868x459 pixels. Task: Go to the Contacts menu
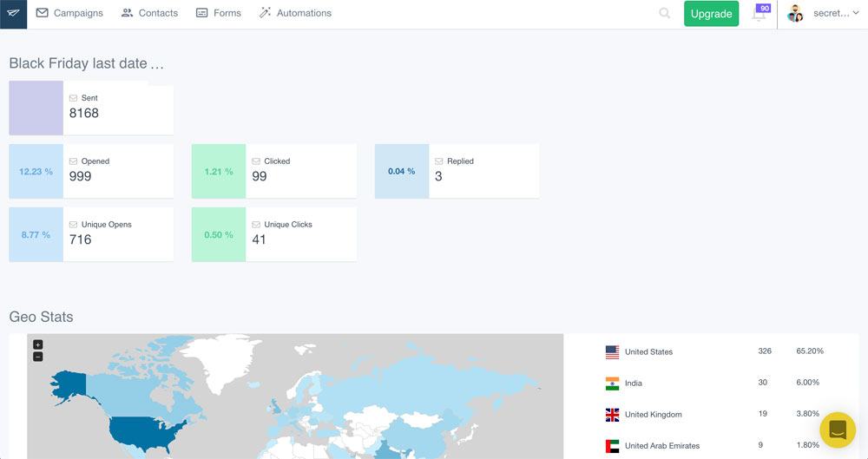[149, 14]
